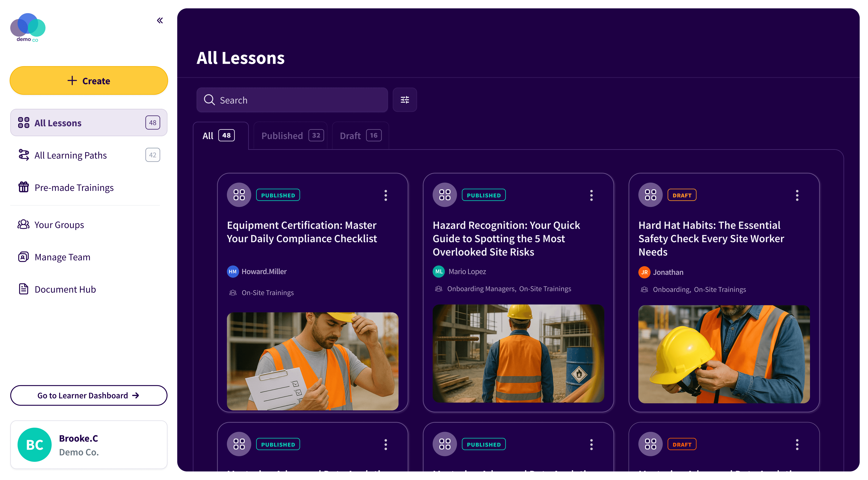The height and width of the screenshot is (480, 868).
Task: Click the demo co logo
Action: (28, 28)
